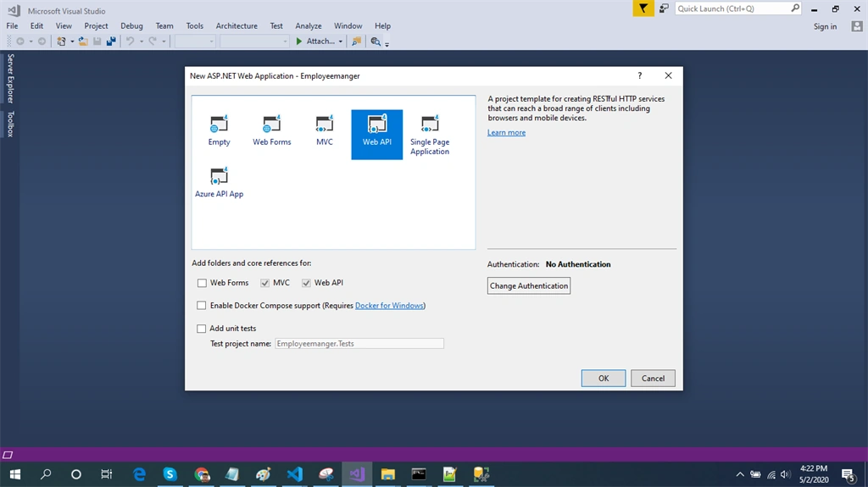Enable the Web Forms checkbox
This screenshot has width=868, height=487.
[202, 283]
